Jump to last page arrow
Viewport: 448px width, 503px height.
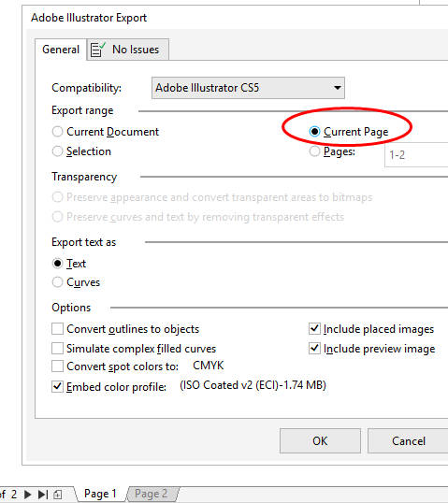pyautogui.click(x=43, y=494)
